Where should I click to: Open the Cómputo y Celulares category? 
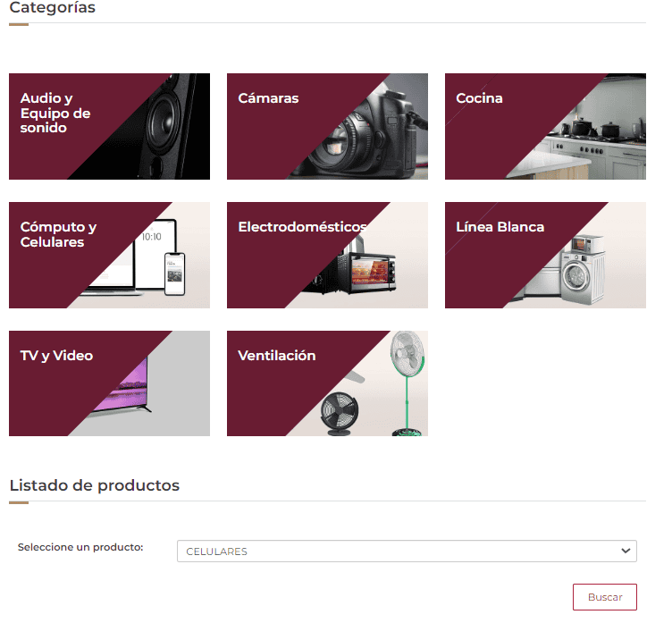(x=109, y=255)
